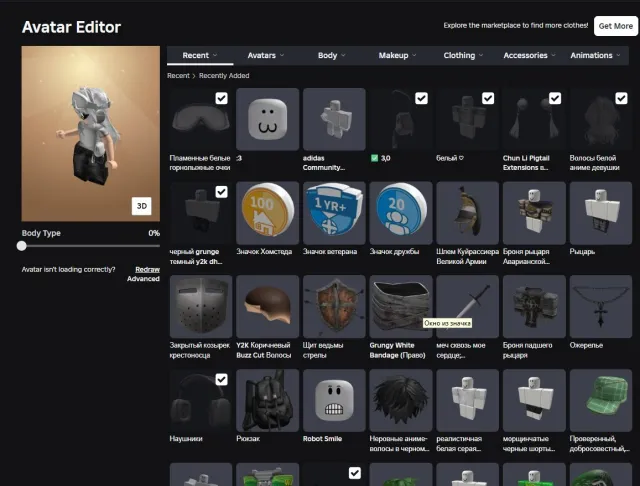Select the Cuirassier helmet item
Screen dimensions: 640x486
click(467, 213)
